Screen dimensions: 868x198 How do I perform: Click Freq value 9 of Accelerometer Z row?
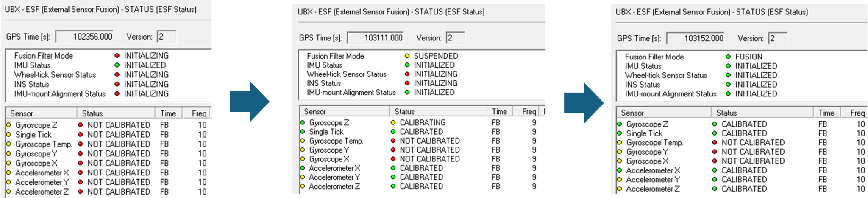pos(534,186)
